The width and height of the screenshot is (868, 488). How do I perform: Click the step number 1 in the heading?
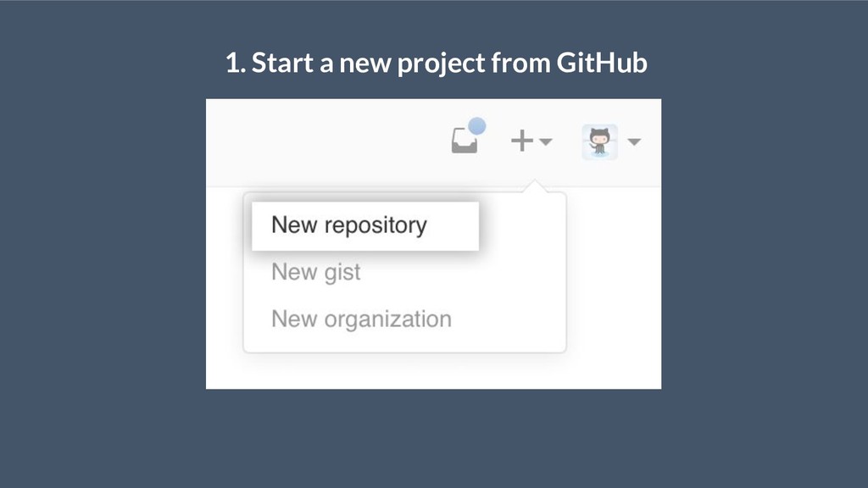click(x=232, y=63)
